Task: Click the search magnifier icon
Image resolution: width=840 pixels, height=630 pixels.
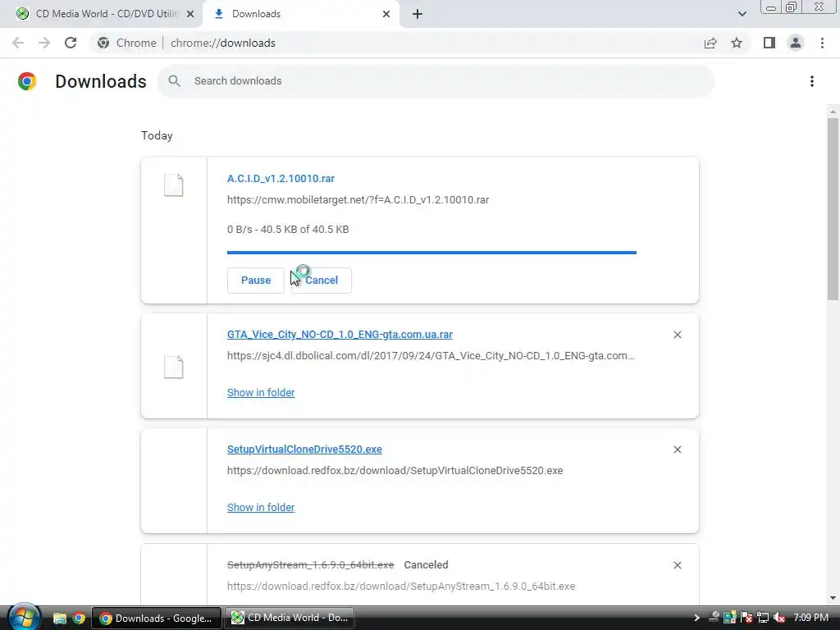Action: (x=174, y=81)
